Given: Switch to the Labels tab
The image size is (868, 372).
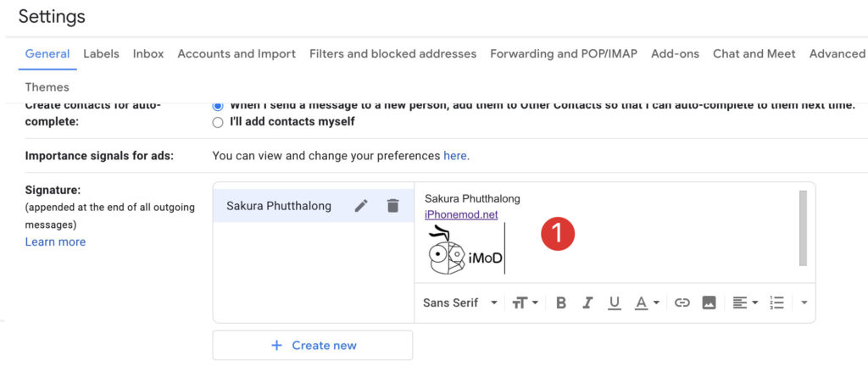Looking at the screenshot, I should click(x=101, y=53).
